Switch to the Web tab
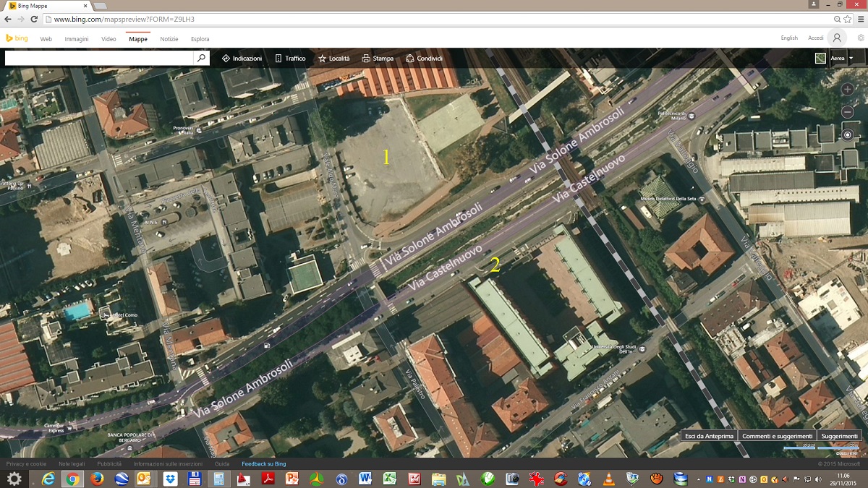The width and height of the screenshot is (868, 488). pos(46,39)
